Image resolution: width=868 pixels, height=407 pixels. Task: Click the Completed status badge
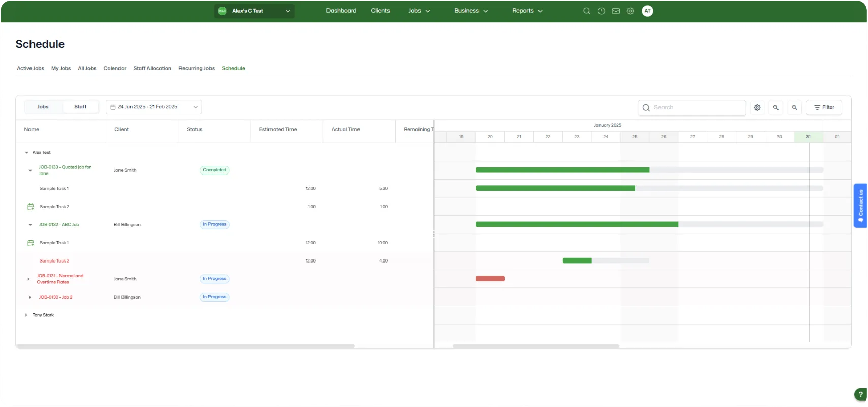click(x=215, y=170)
